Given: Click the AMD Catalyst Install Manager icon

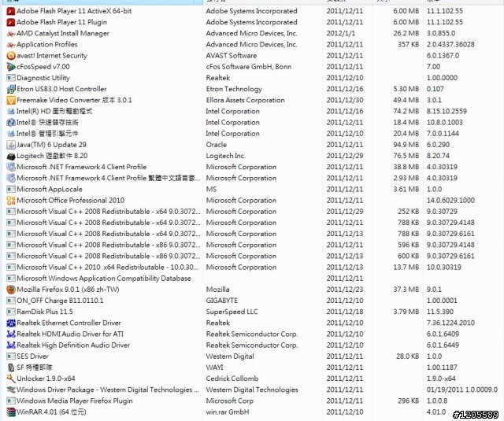Looking at the screenshot, I should (x=11, y=33).
